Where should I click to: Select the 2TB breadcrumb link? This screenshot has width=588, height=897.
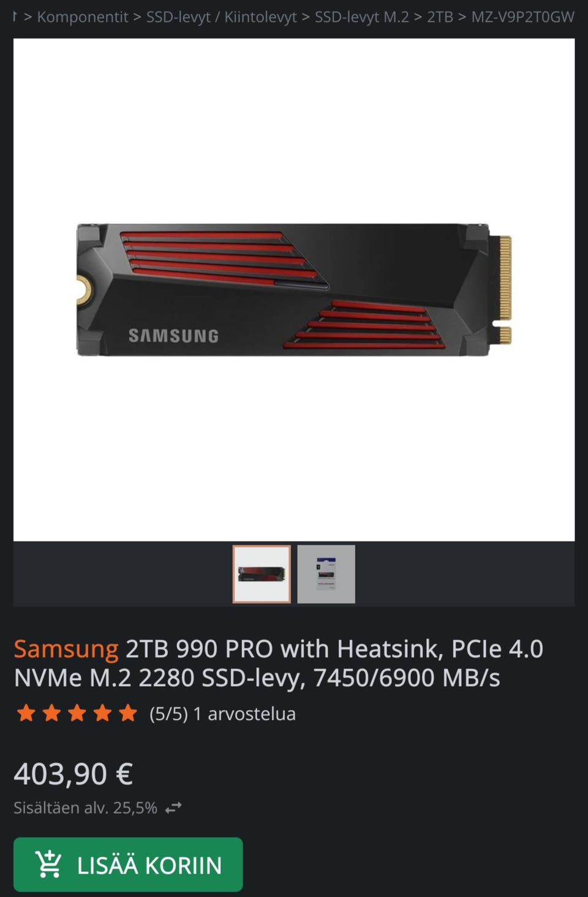440,17
